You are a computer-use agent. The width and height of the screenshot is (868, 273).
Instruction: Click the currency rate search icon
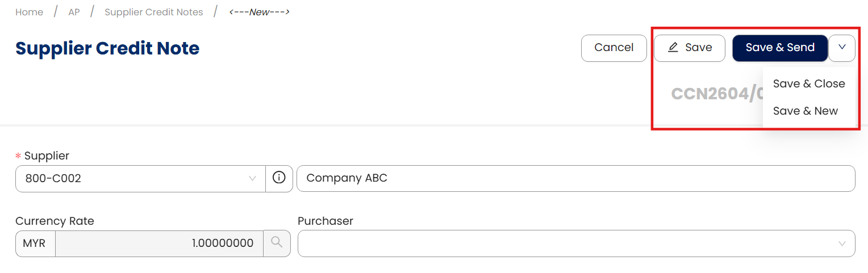point(277,243)
